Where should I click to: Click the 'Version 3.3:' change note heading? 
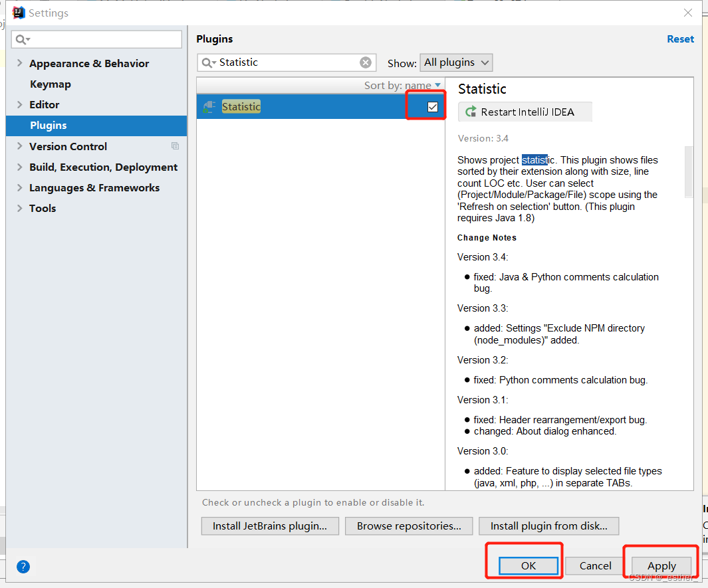click(x=483, y=308)
